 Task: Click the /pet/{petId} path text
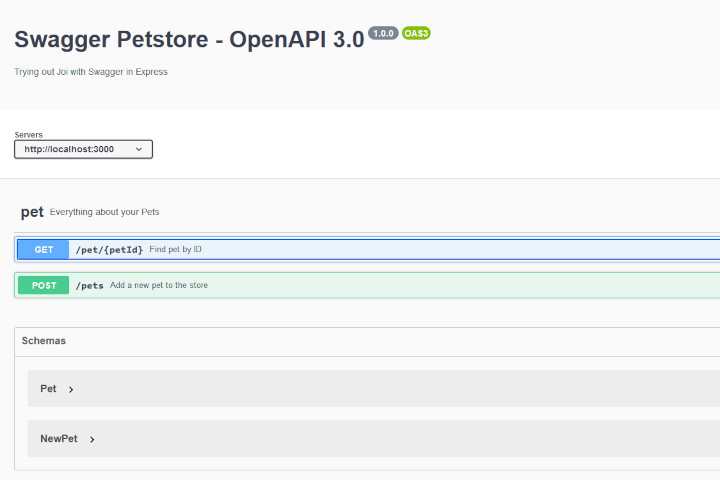[x=109, y=249]
